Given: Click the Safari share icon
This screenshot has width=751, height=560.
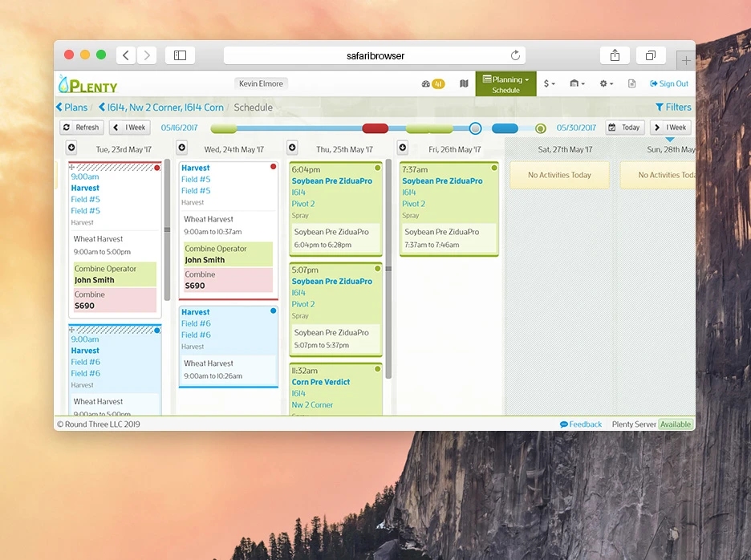Looking at the screenshot, I should pos(615,55).
